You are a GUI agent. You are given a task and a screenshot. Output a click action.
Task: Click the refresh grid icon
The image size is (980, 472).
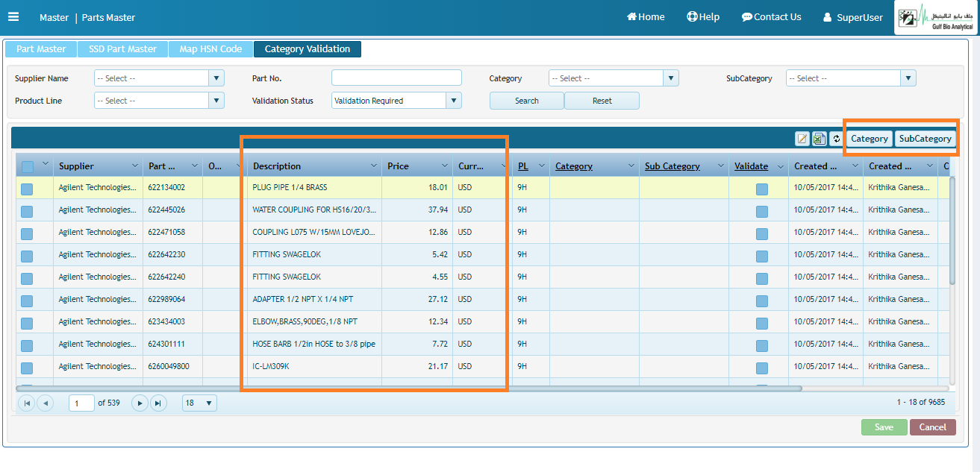835,139
